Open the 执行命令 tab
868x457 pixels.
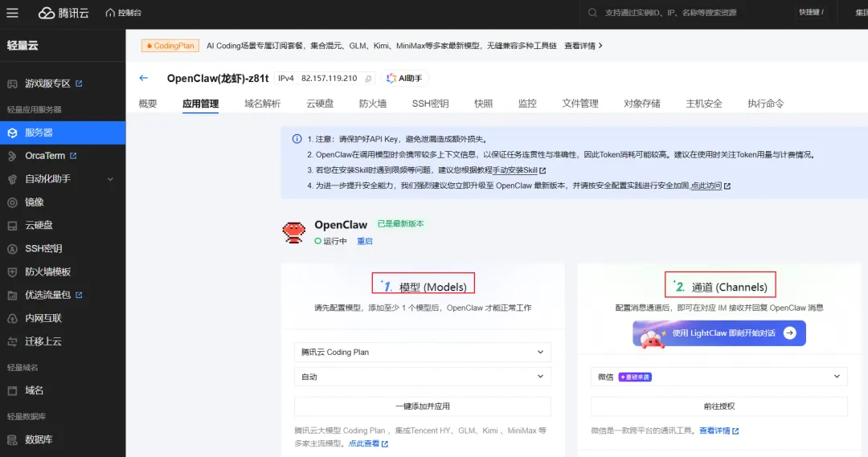pyautogui.click(x=766, y=104)
